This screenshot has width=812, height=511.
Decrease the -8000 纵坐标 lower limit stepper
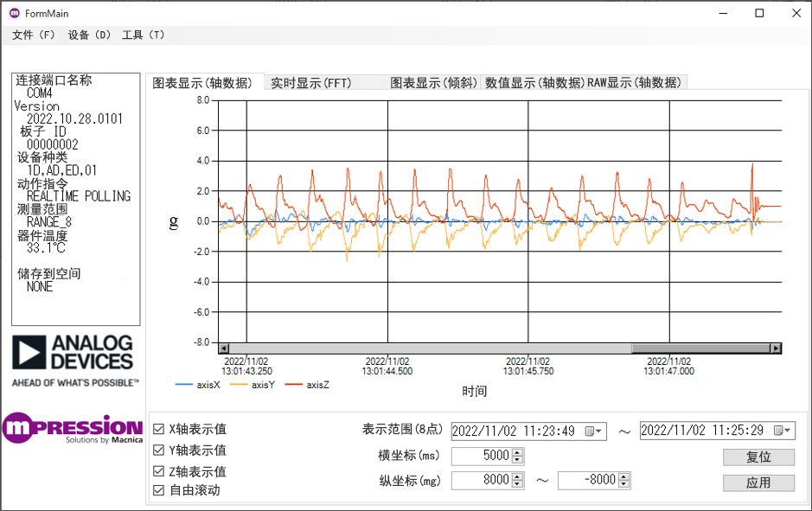pyautogui.click(x=624, y=484)
